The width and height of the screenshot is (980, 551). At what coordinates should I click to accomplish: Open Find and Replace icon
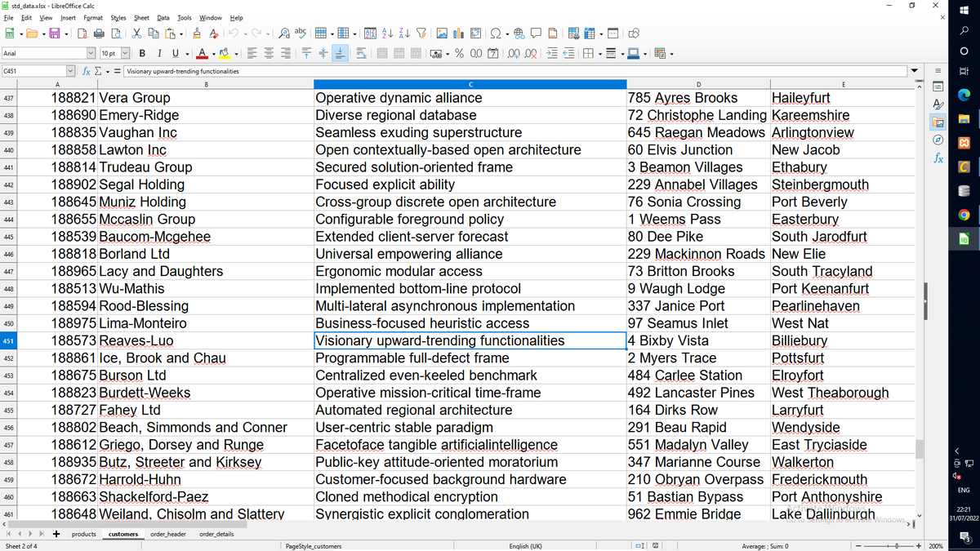point(283,33)
